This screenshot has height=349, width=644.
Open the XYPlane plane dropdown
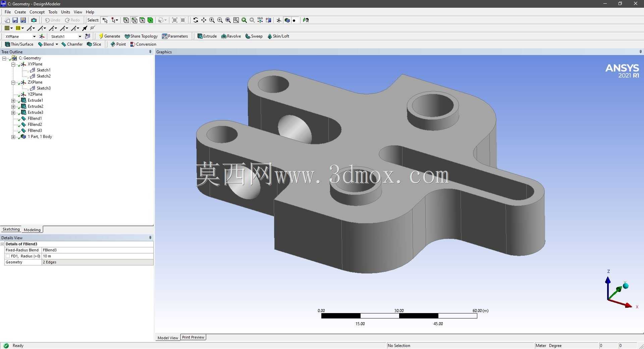34,36
